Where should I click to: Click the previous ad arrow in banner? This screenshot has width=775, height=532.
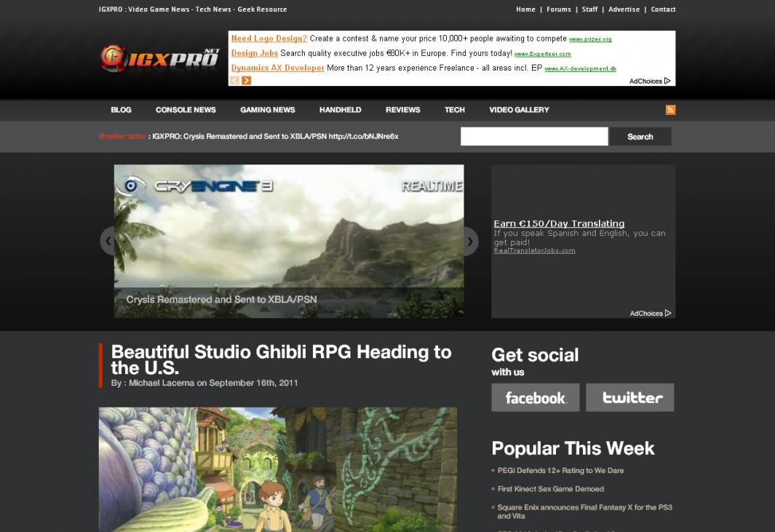[x=235, y=80]
